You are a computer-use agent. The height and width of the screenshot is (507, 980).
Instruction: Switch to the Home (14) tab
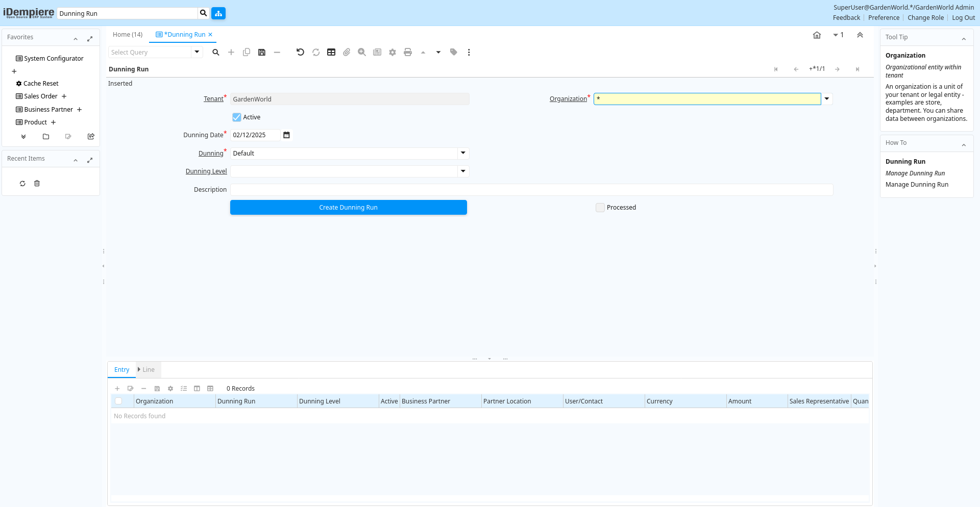128,35
